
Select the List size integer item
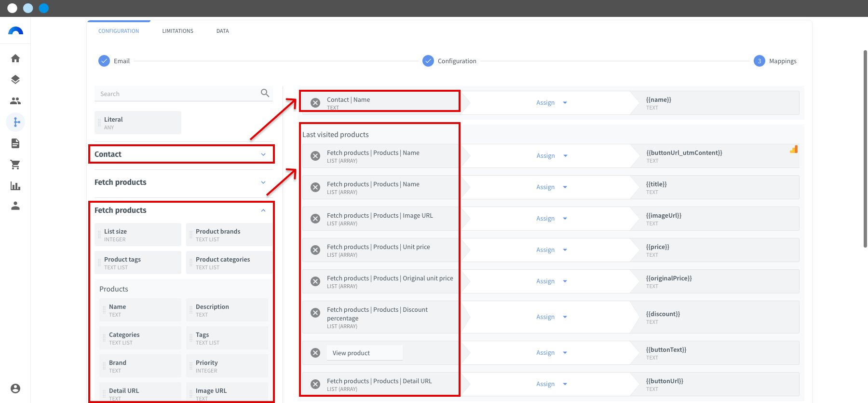tap(138, 235)
